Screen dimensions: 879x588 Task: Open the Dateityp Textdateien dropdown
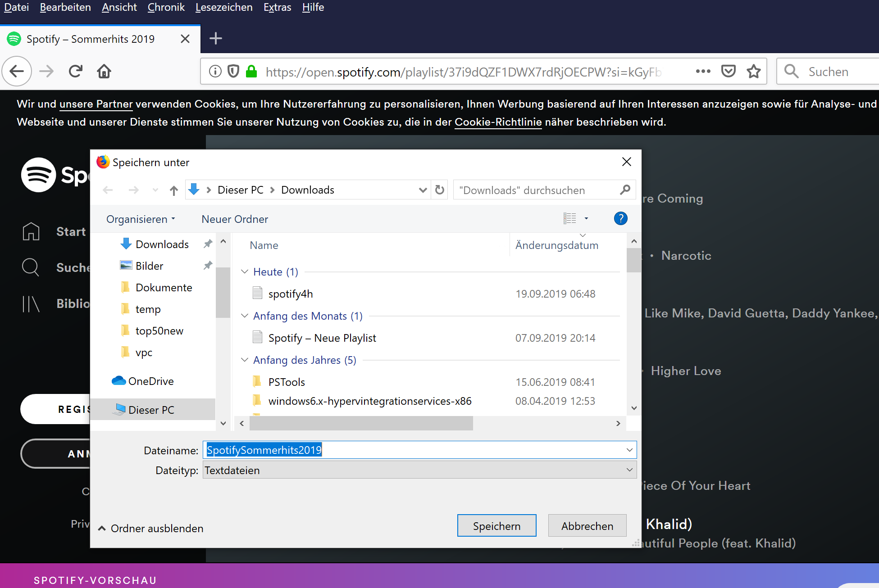[419, 470]
